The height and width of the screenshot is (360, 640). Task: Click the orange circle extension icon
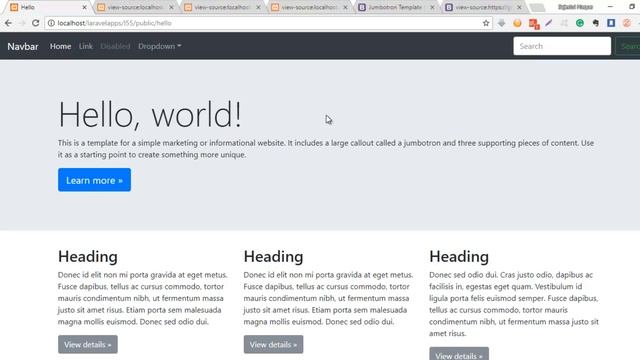click(517, 23)
